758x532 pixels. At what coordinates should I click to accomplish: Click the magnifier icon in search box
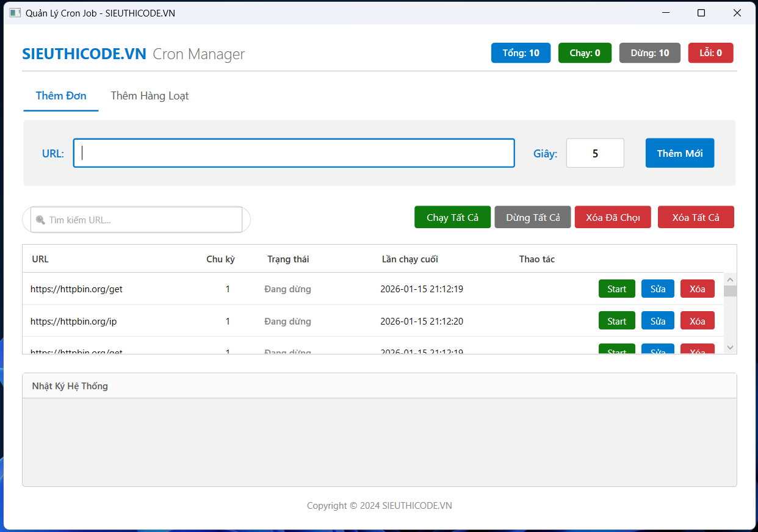pyautogui.click(x=40, y=220)
